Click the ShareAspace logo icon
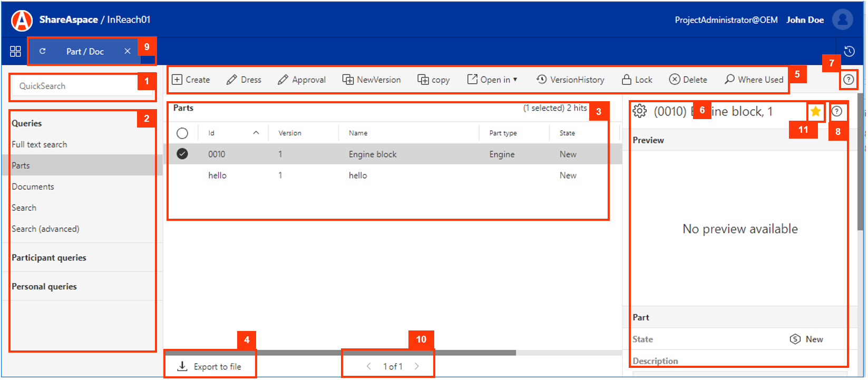The width and height of the screenshot is (868, 380). click(22, 20)
